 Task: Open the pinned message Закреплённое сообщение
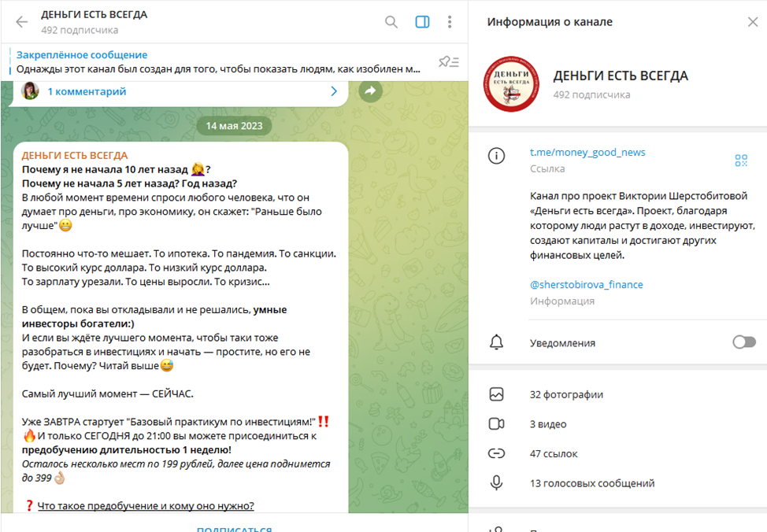218,62
